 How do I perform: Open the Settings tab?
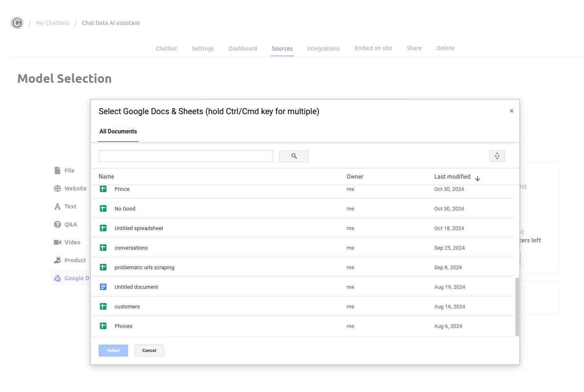point(203,48)
